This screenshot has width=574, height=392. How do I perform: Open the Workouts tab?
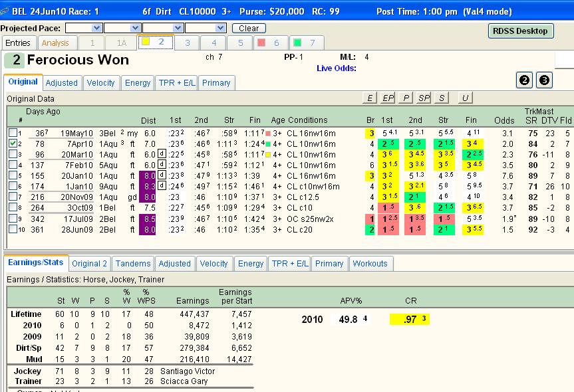(370, 263)
